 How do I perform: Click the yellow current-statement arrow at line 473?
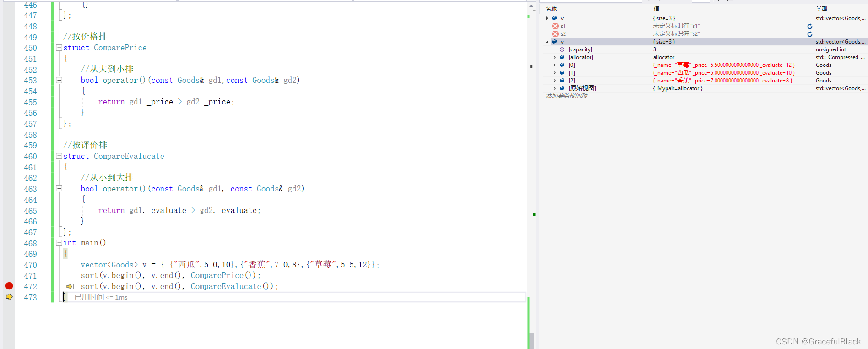click(x=9, y=297)
